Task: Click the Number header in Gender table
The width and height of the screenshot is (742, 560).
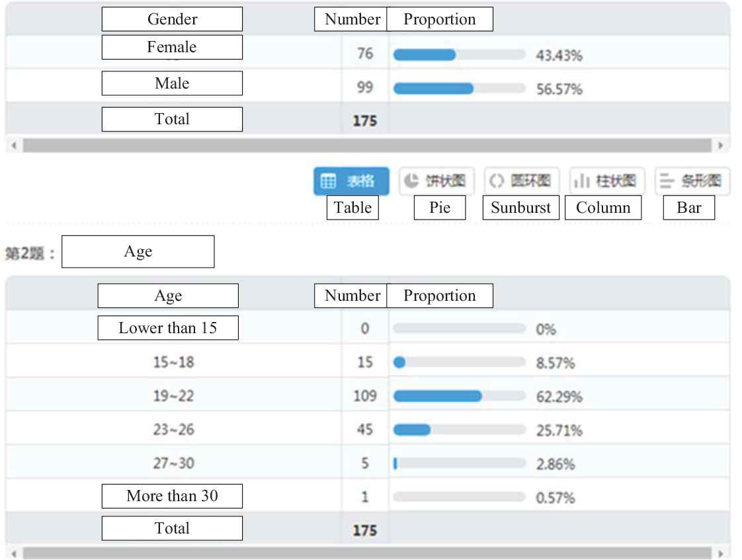Action: (x=352, y=19)
